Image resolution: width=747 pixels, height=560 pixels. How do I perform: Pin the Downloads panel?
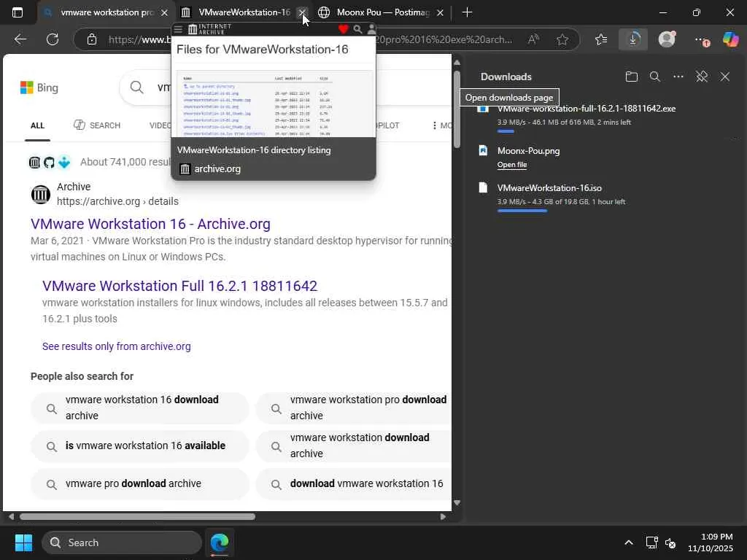[702, 77]
